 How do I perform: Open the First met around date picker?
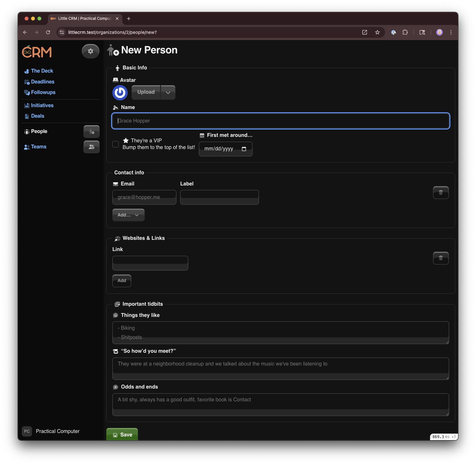244,149
